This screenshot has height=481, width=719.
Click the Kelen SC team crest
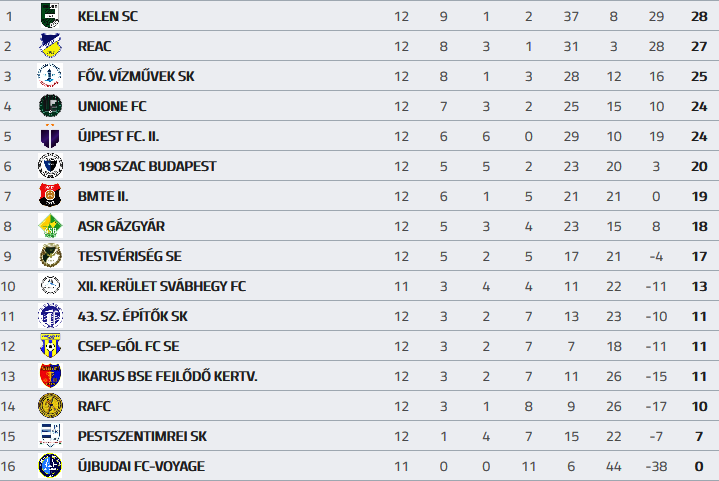pos(50,16)
